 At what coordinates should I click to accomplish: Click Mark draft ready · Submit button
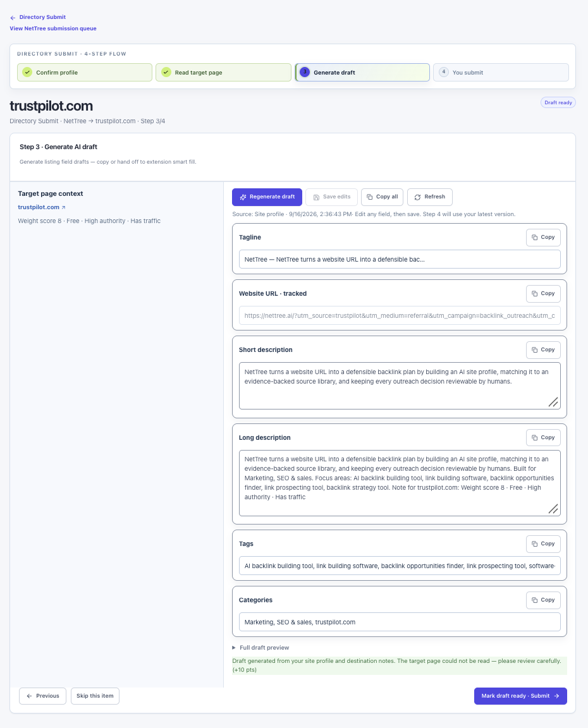(x=520, y=696)
